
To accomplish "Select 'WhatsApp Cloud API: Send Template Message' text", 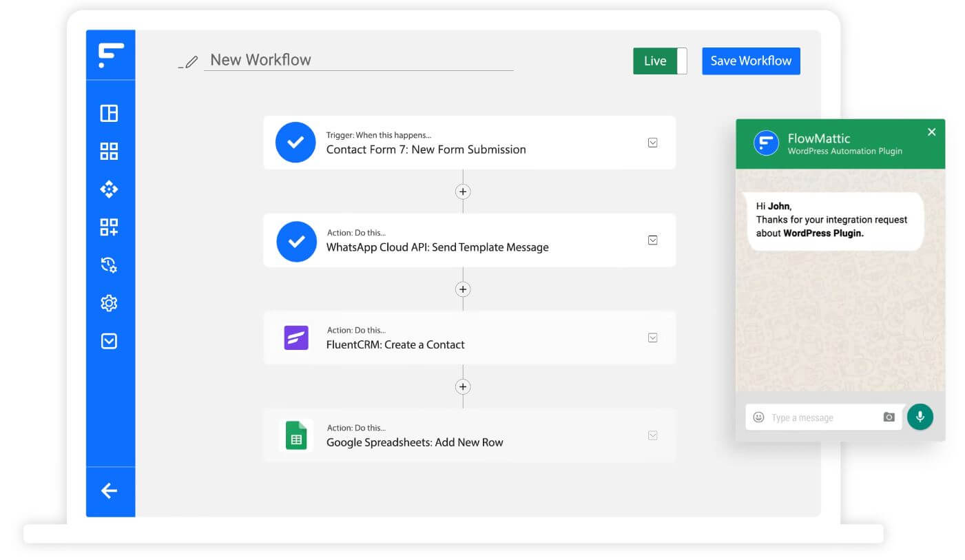I will coord(437,247).
